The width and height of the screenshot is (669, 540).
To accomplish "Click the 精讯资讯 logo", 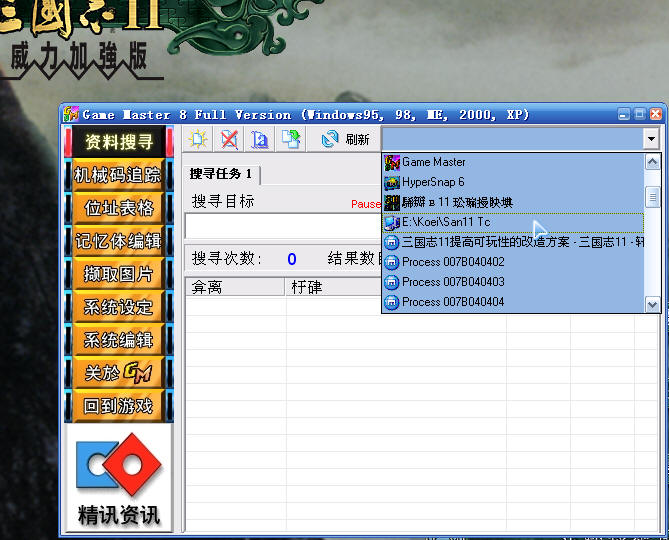I will [x=118, y=479].
